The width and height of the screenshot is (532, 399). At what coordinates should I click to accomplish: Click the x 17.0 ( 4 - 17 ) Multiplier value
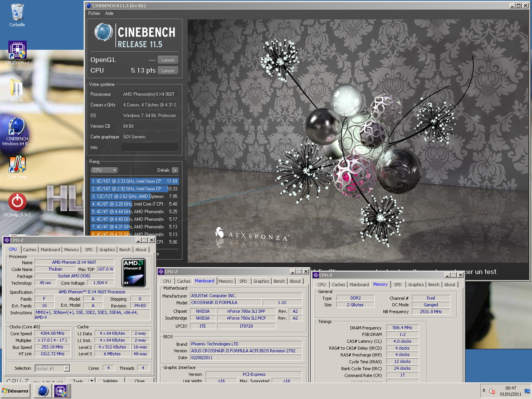[x=52, y=340]
